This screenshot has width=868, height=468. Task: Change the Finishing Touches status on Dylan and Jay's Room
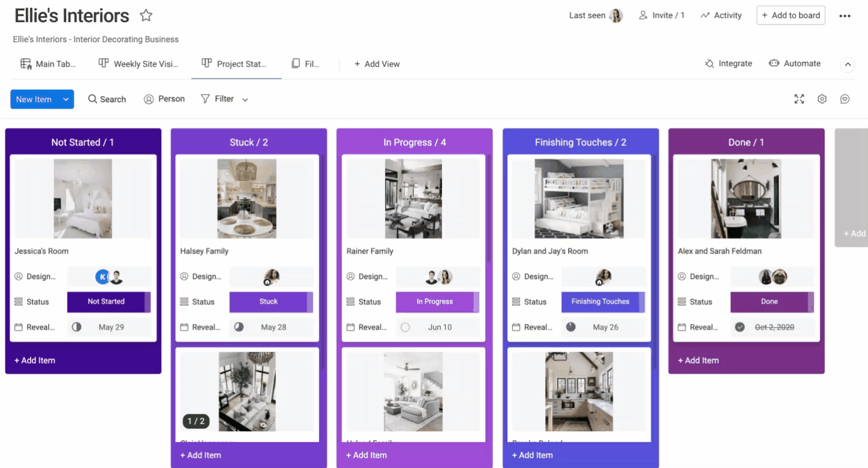603,302
